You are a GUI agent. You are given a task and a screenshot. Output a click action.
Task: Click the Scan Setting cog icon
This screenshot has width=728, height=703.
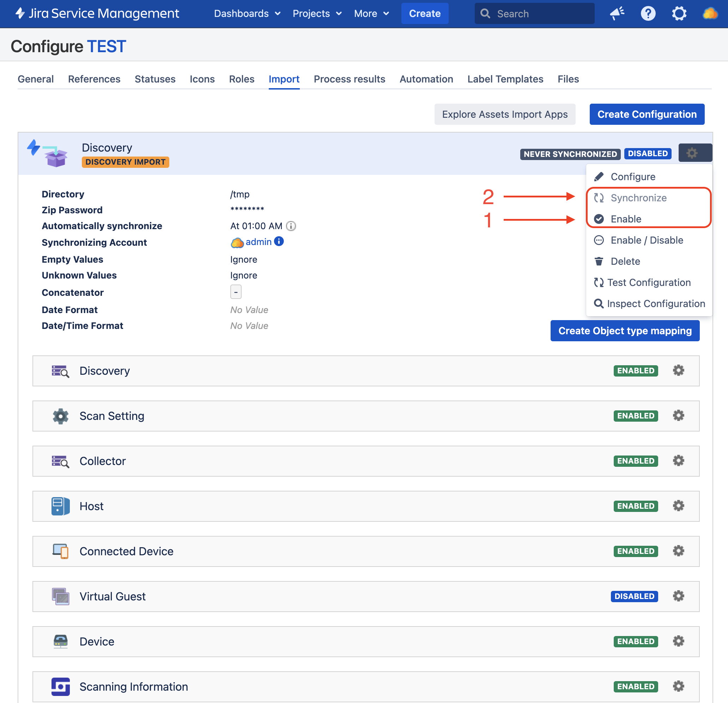(61, 416)
